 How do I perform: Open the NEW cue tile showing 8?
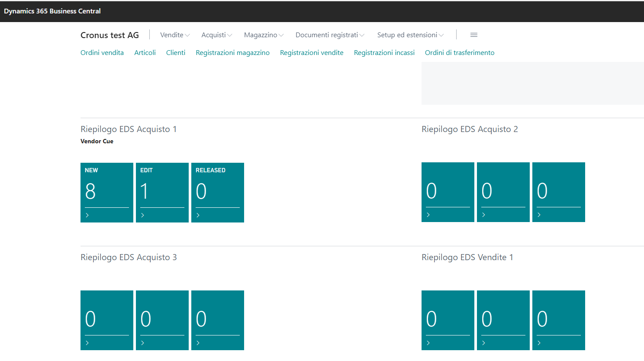click(106, 190)
